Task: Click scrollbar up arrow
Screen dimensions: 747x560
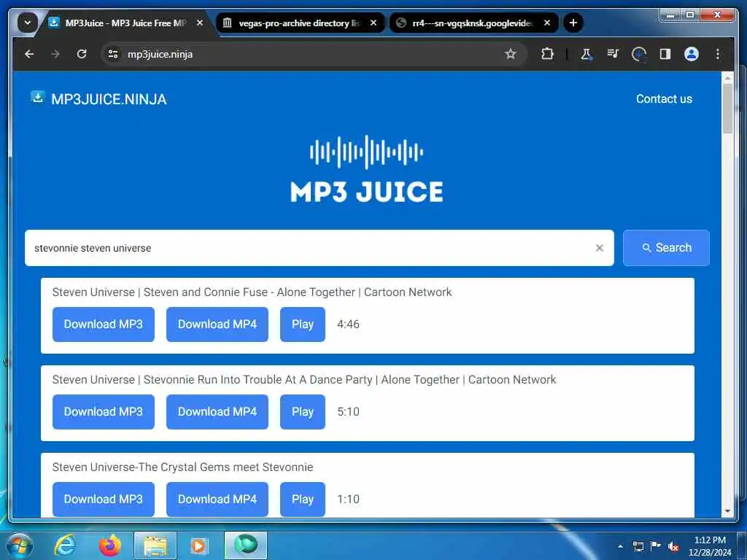Action: (x=727, y=77)
